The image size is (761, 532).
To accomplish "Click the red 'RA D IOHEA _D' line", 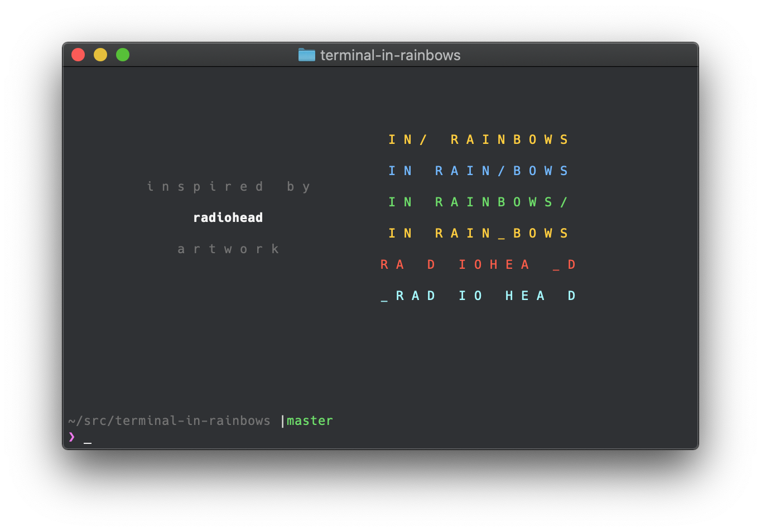I will point(478,264).
